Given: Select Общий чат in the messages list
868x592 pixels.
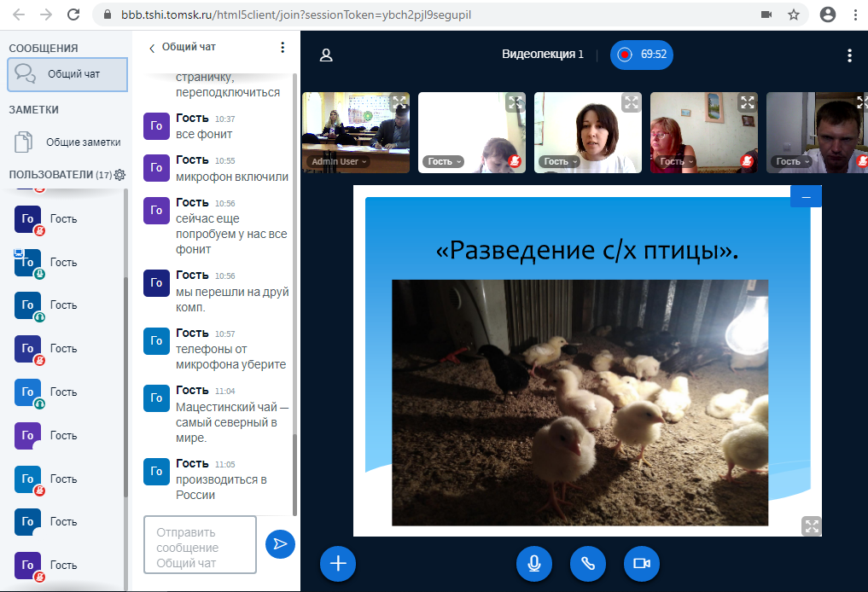Looking at the screenshot, I should point(67,74).
